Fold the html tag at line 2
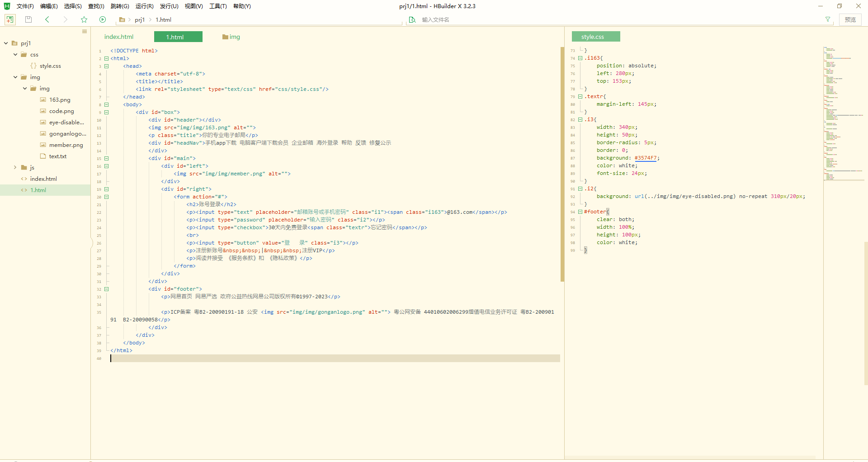The height and width of the screenshot is (462, 868). point(107,58)
